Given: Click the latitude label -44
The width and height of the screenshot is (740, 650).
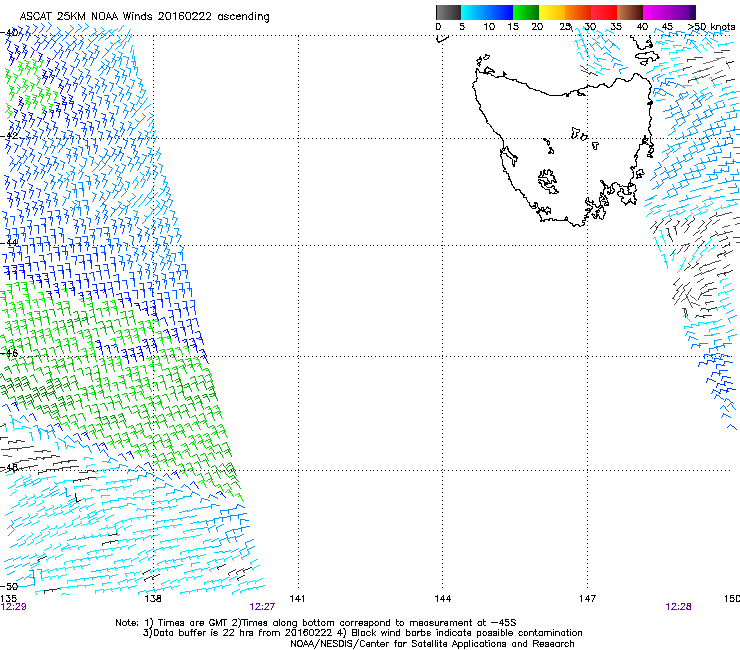Looking at the screenshot, I should [x=9, y=243].
